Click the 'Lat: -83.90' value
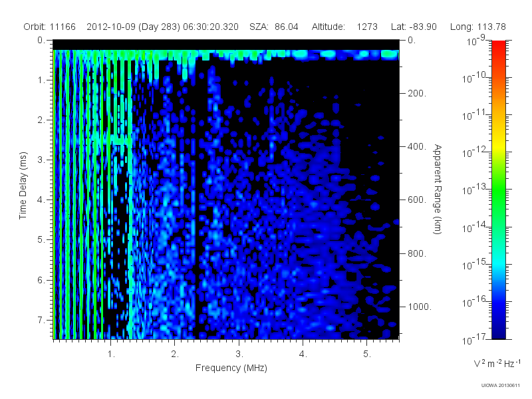Image resolution: width=532 pixels, height=399 pixels. pyautogui.click(x=414, y=27)
